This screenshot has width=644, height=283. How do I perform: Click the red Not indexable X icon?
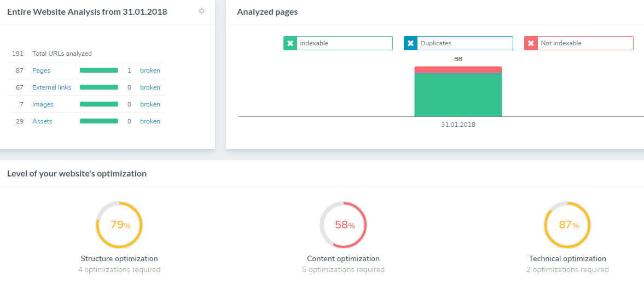(x=531, y=43)
